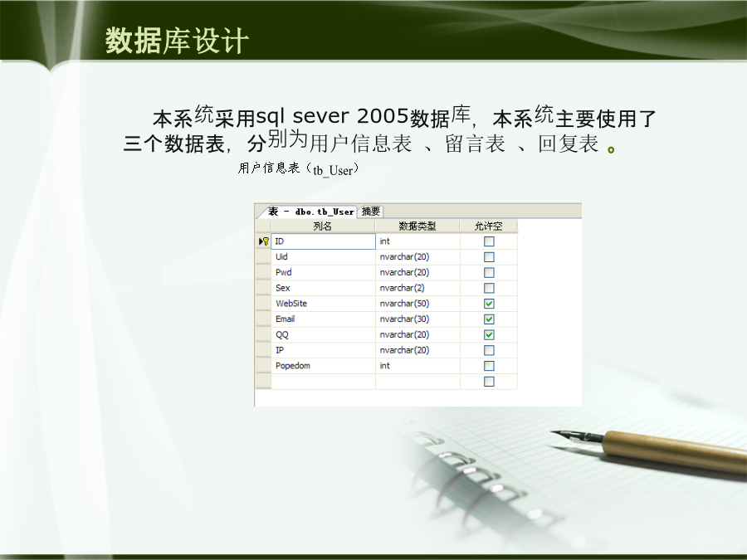Image resolution: width=747 pixels, height=560 pixels.
Task: Select the Uid column name cell
Action: point(323,257)
